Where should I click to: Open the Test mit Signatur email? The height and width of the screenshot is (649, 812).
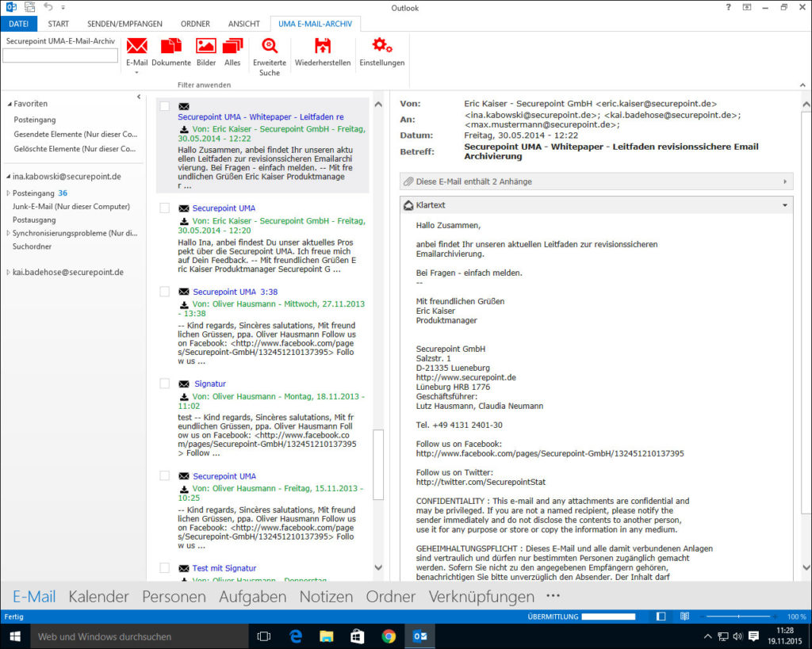click(x=224, y=568)
